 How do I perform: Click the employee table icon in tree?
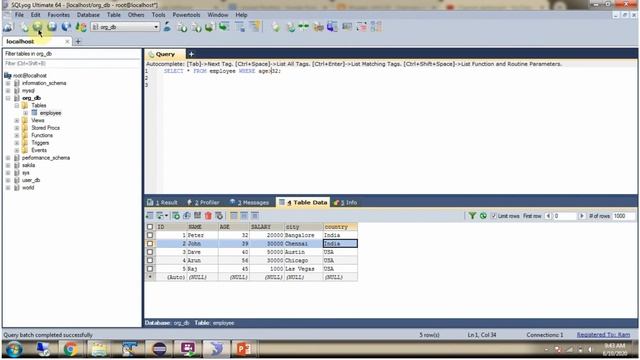tap(35, 113)
